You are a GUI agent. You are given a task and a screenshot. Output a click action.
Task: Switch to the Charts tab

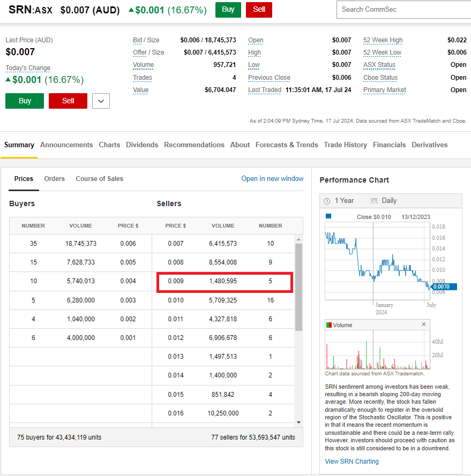(109, 145)
